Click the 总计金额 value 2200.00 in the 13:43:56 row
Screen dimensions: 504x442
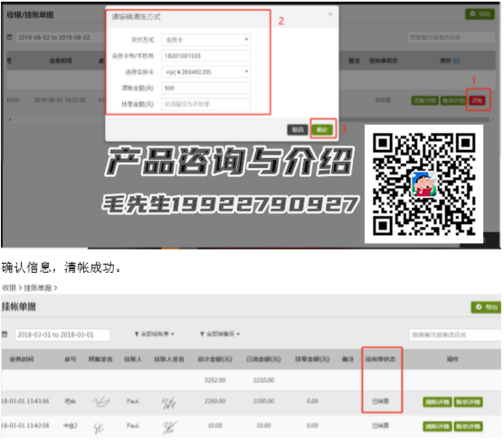(215, 401)
